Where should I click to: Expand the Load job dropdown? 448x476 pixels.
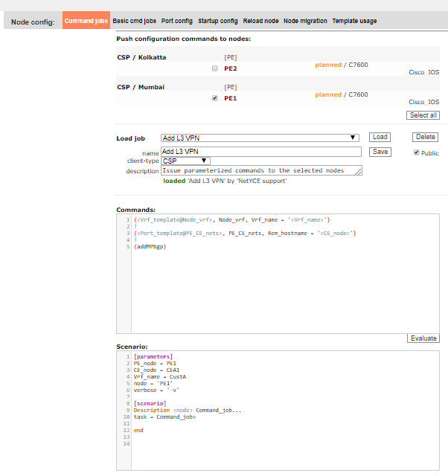point(260,138)
